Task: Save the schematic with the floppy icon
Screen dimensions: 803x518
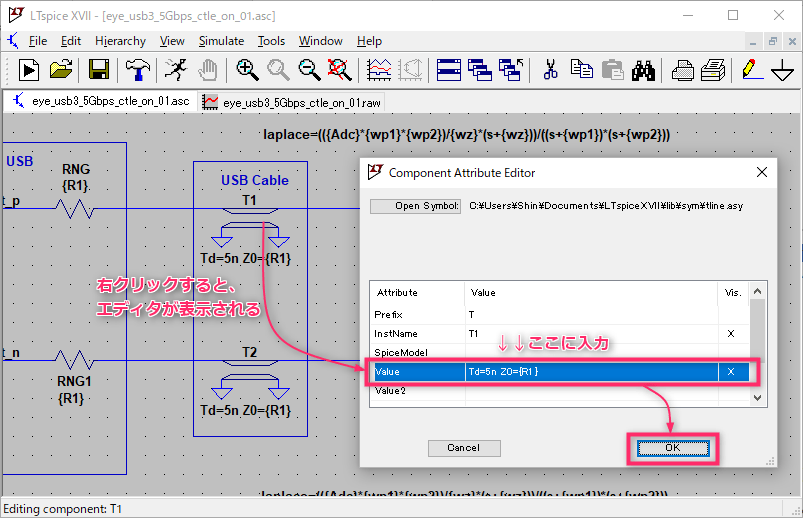Action: coord(99,70)
